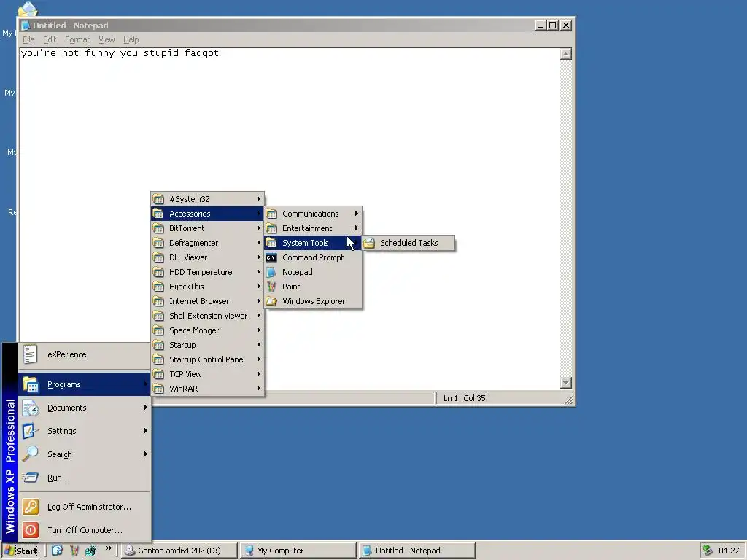Click the Settings icon in Start menu
Viewport: 747px width, 560px height.
[x=31, y=431]
